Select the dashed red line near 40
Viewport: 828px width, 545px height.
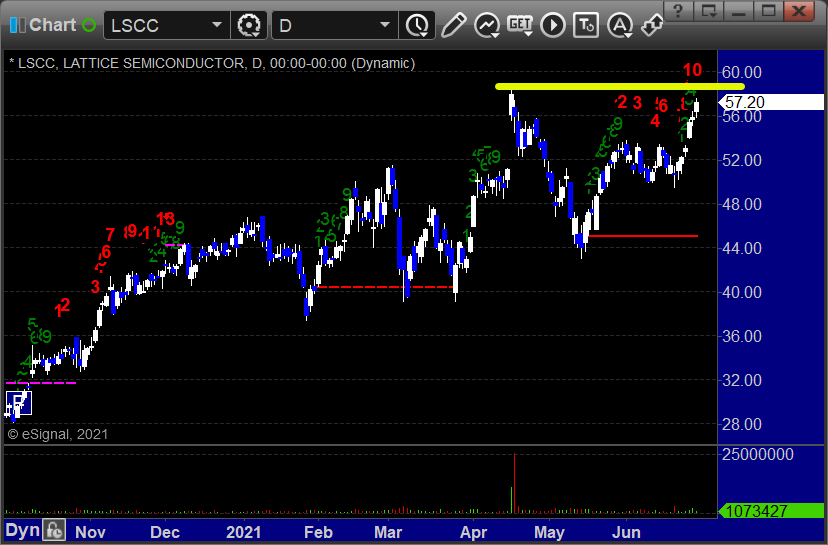pyautogui.click(x=384, y=287)
